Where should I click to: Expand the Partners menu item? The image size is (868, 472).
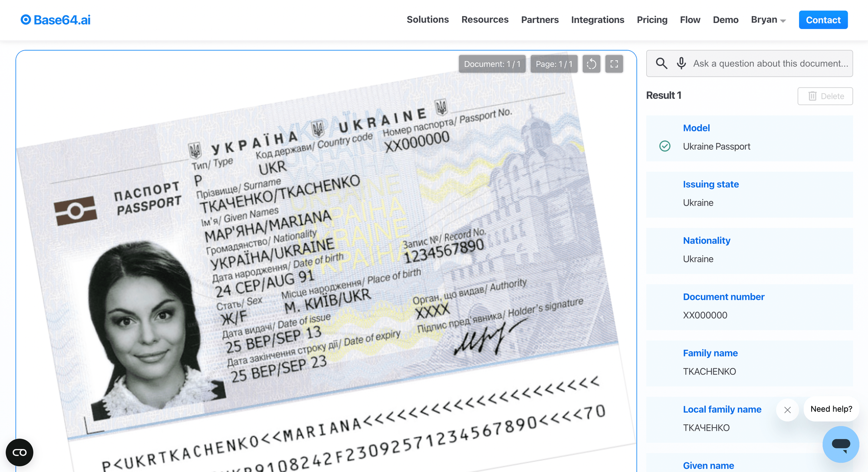pos(539,19)
